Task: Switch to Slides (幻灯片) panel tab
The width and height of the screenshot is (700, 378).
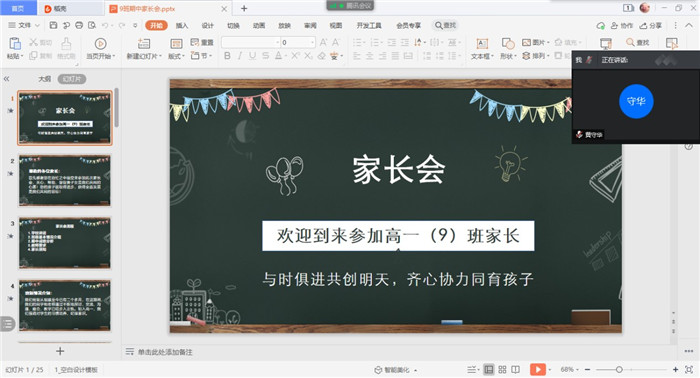Action: pos(72,79)
